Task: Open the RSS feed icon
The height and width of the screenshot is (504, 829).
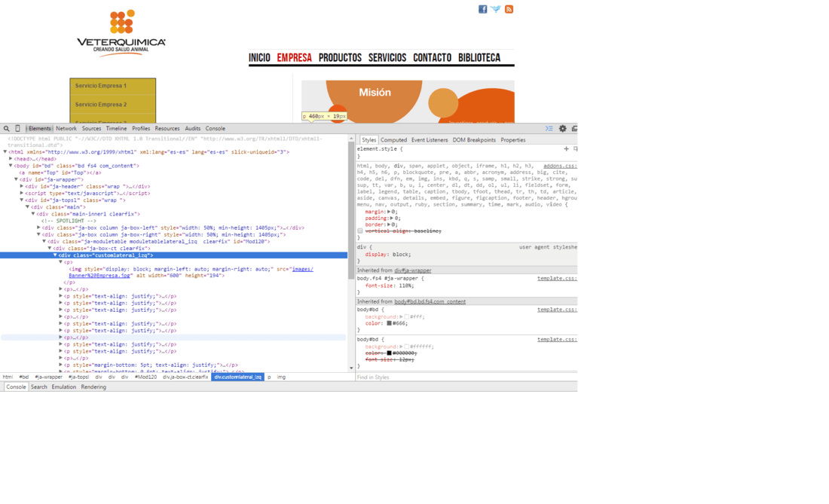Action: click(509, 9)
